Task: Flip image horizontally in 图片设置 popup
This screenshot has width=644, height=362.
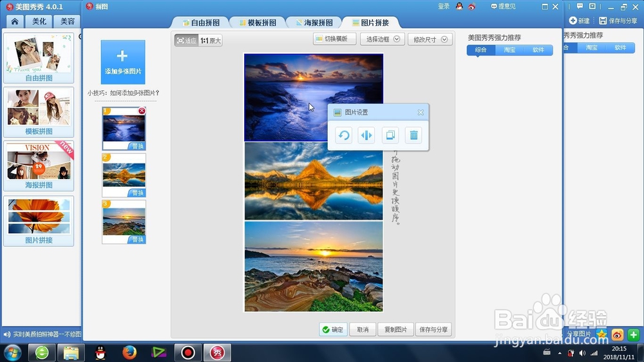Action: 366,135
